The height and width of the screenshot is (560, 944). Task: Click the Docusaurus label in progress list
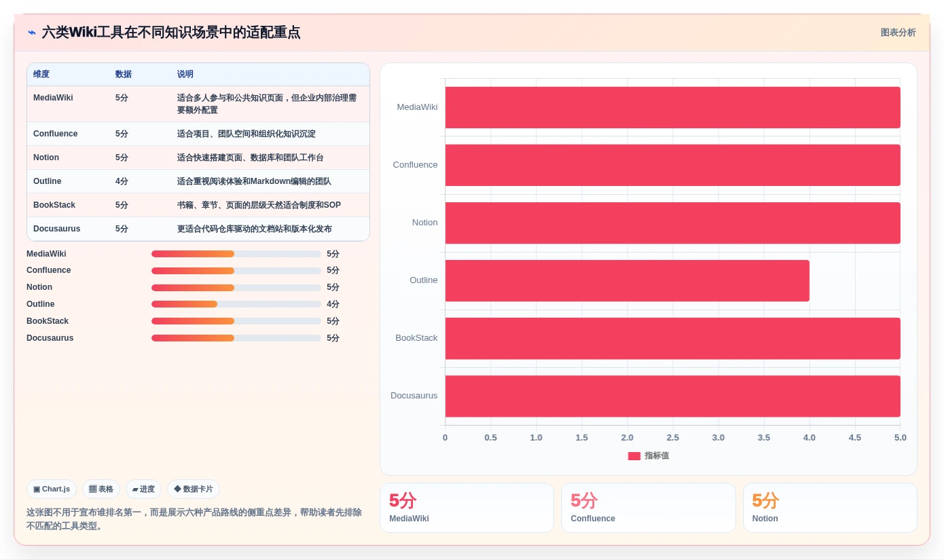coord(50,338)
